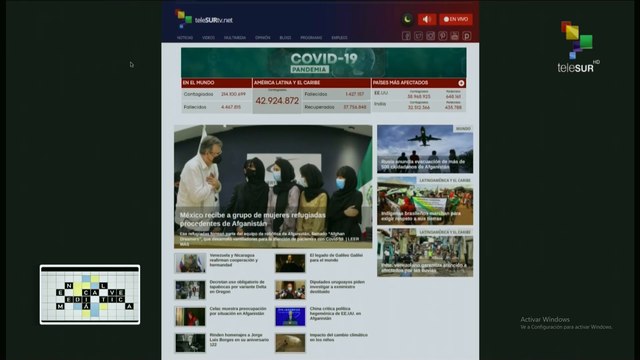Click the red speaker audio button

[x=427, y=19]
